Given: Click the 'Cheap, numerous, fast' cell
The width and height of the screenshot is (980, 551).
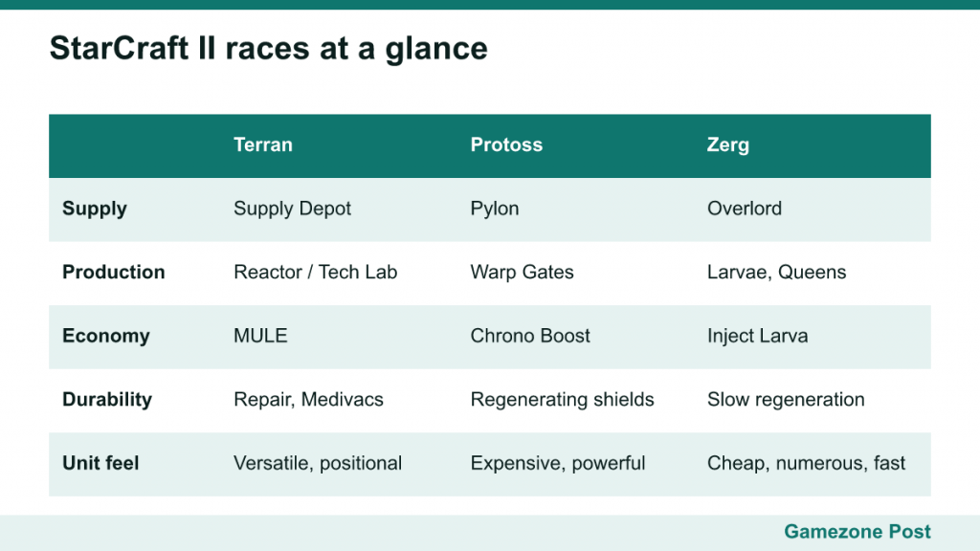Looking at the screenshot, I should click(x=806, y=464).
